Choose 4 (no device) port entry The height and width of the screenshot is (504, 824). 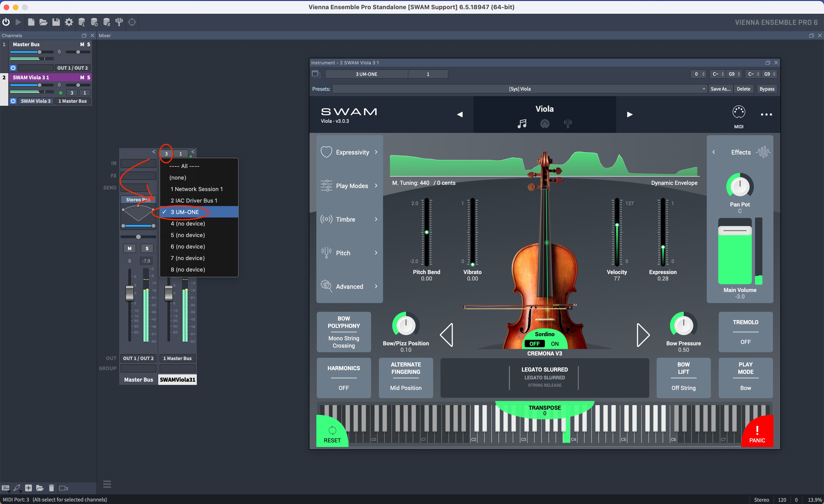(199, 223)
